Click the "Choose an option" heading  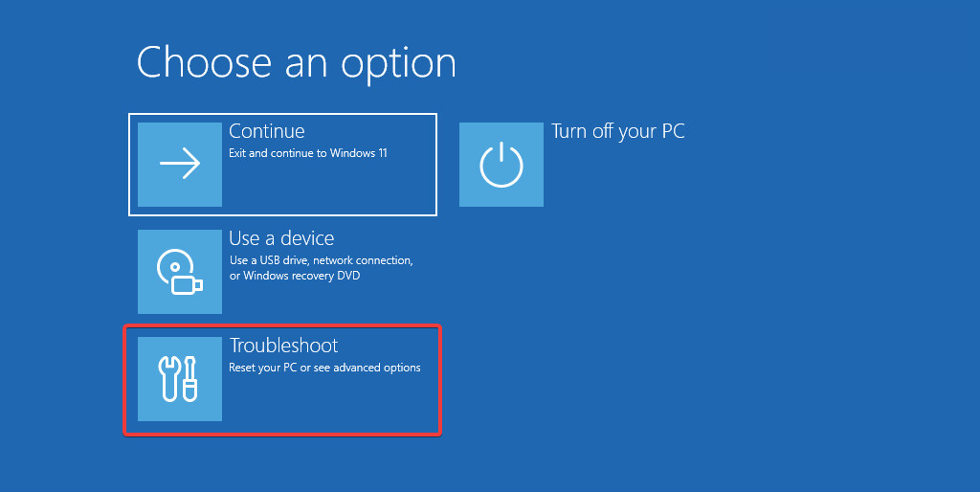click(296, 62)
